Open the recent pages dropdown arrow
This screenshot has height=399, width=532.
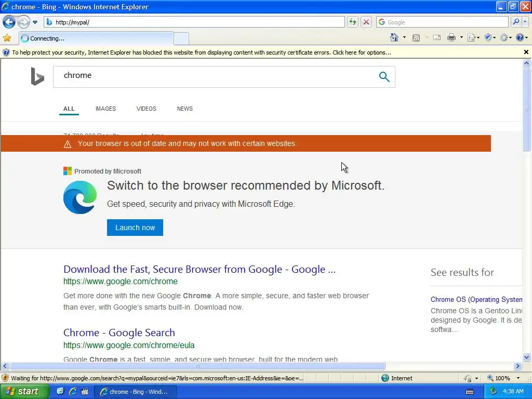pyautogui.click(x=35, y=22)
